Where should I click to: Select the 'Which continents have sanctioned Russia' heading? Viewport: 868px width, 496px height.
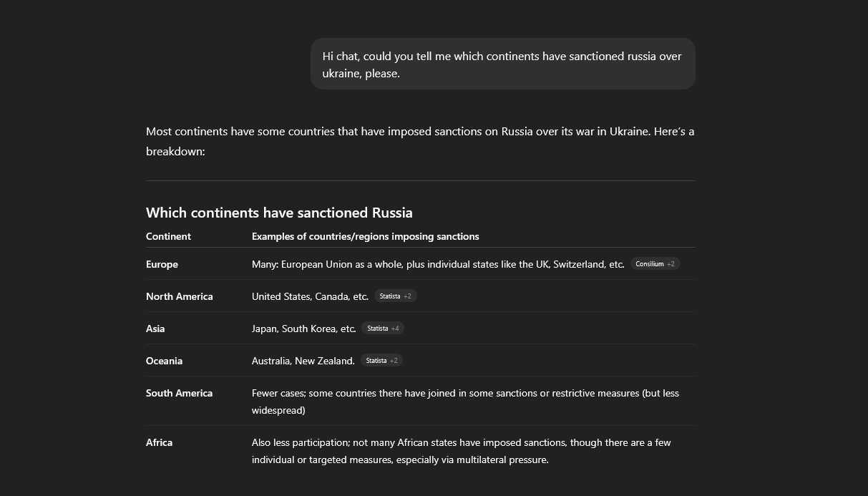[x=279, y=213]
